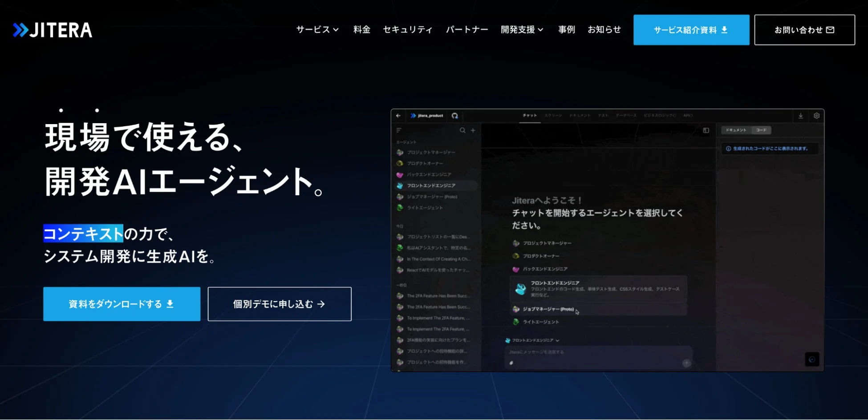Select the バックエンドエンジニア agent in the sidebar

429,175
